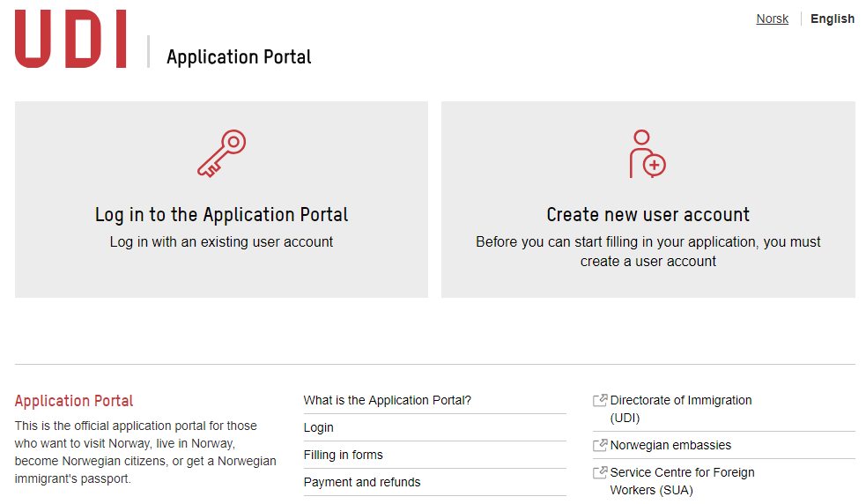Open Payment and refunds link
Image resolution: width=866 pixels, height=504 pixels.
pos(362,482)
